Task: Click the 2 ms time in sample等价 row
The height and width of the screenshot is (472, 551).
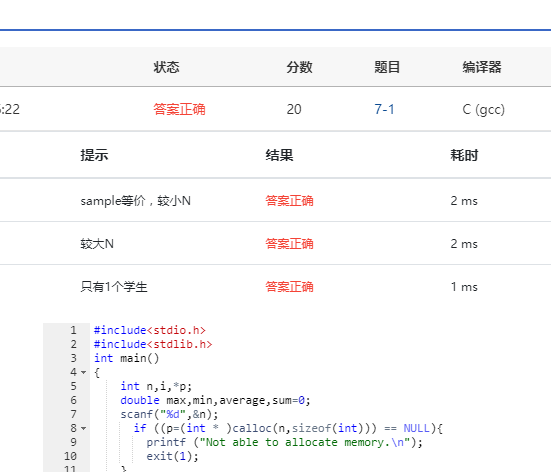Action: (464, 201)
